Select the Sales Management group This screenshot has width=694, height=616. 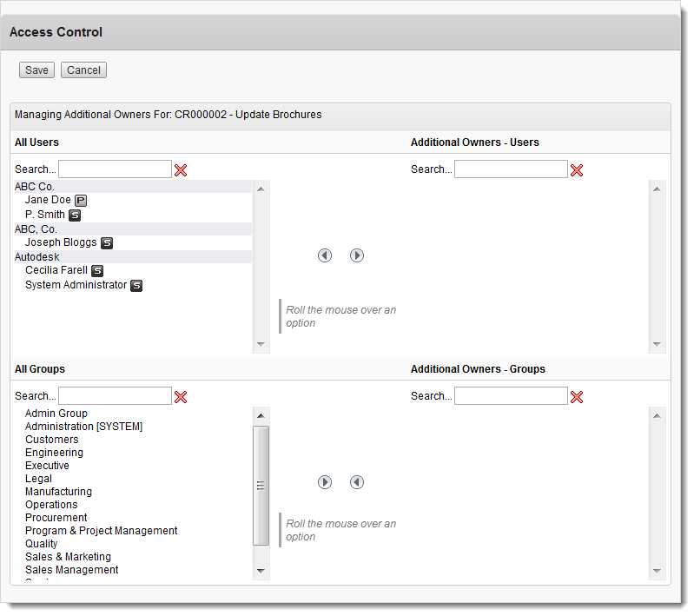tap(72, 570)
